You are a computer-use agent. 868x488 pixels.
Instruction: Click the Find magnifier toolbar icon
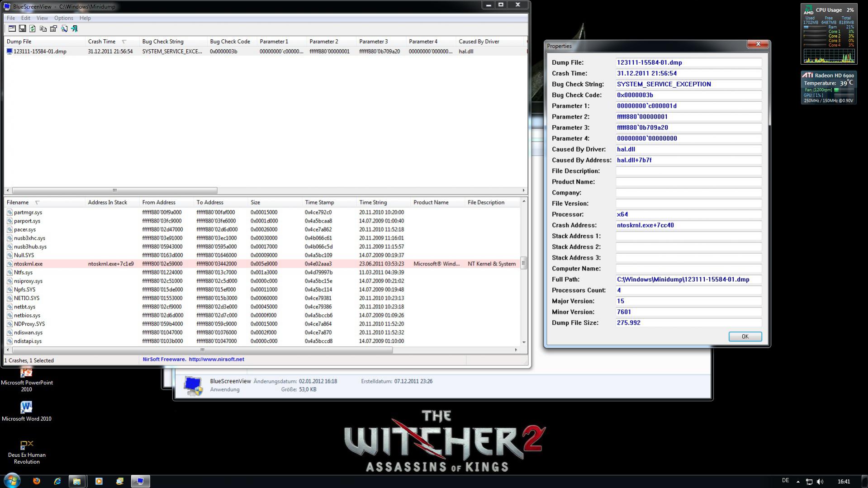(x=64, y=28)
